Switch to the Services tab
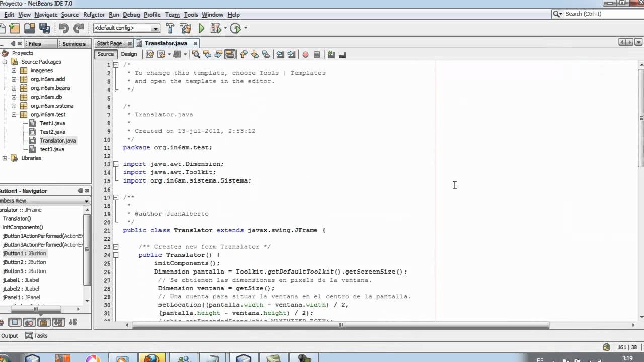The width and height of the screenshot is (644, 362). coord(74,44)
